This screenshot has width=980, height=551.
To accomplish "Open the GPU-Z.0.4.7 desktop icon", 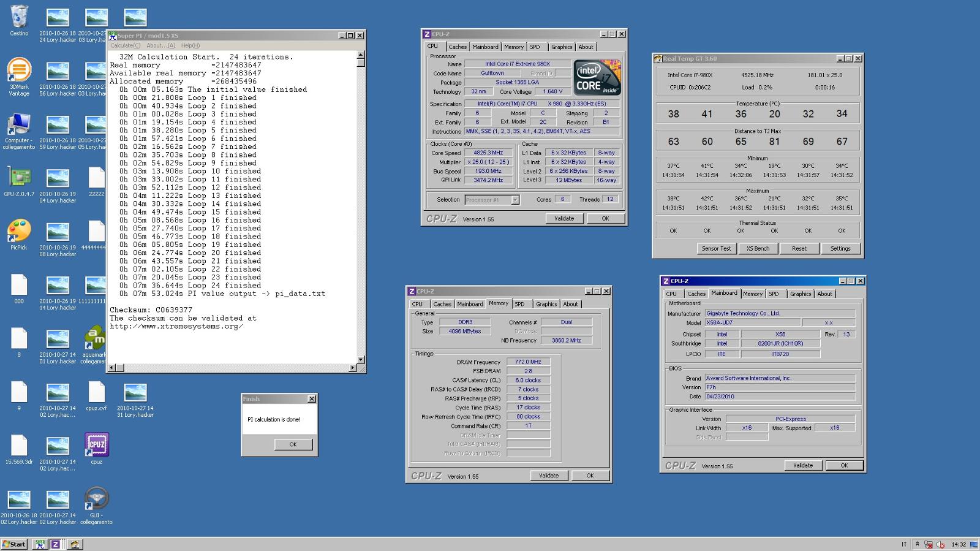I will pos(19,181).
